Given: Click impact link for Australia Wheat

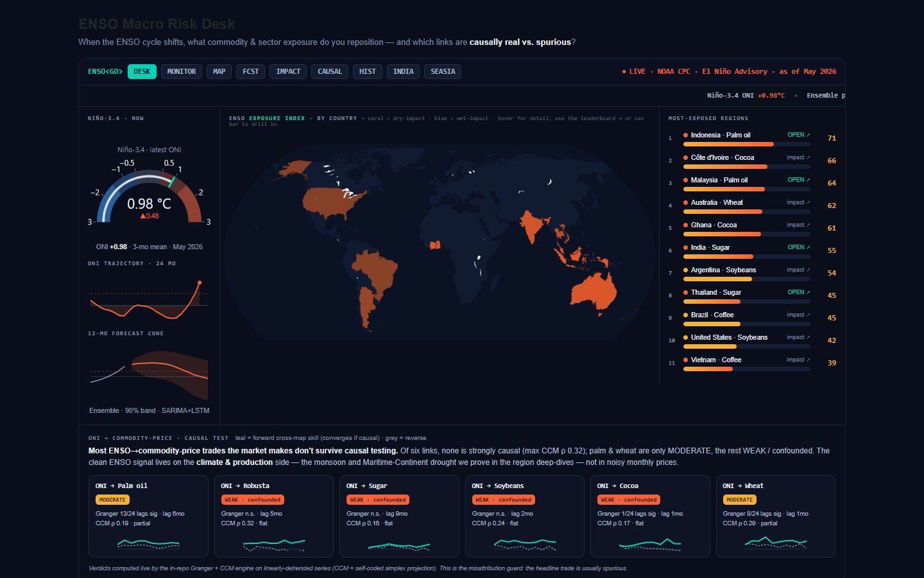Looking at the screenshot, I should pos(798,202).
